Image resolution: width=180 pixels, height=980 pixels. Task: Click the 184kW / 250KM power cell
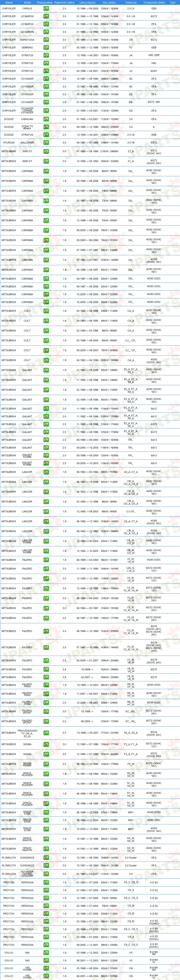pyautogui.click(x=109, y=677)
